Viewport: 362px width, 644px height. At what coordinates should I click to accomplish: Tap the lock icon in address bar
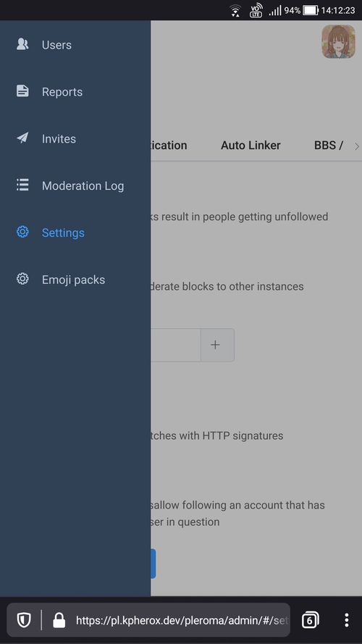(x=59, y=620)
